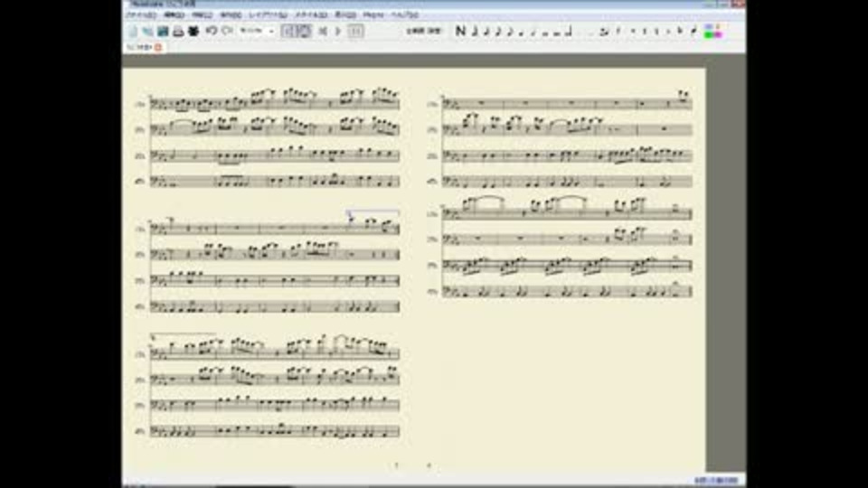Toggle the speaker sound-while-editing button
This screenshot has height=488, width=868.
click(288, 31)
